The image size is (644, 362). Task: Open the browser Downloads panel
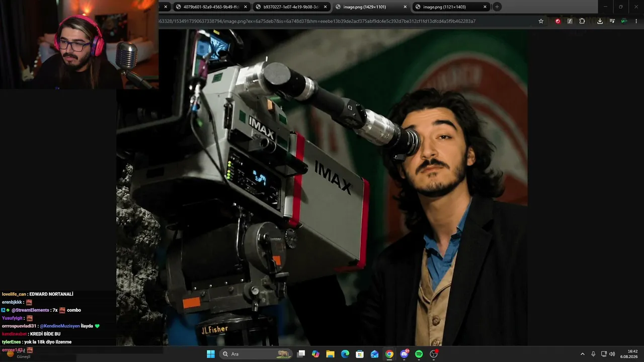pos(600,21)
